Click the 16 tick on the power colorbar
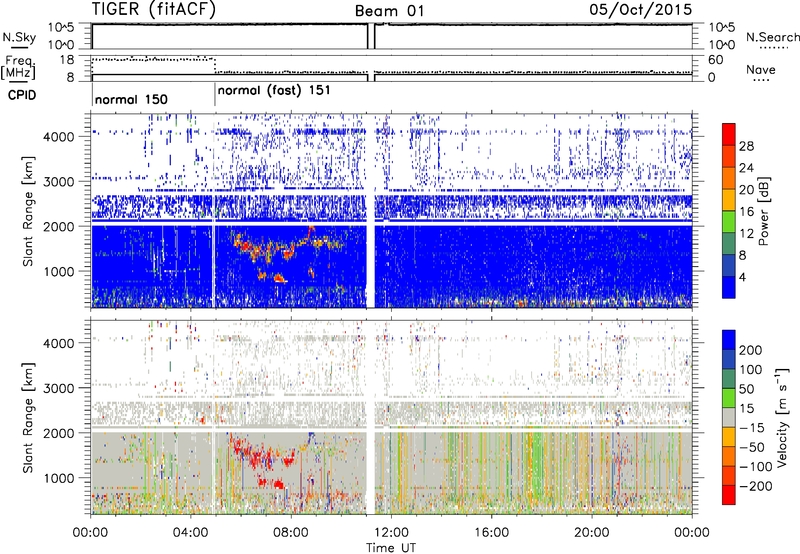Viewport: 800px width, 554px height. 746,212
